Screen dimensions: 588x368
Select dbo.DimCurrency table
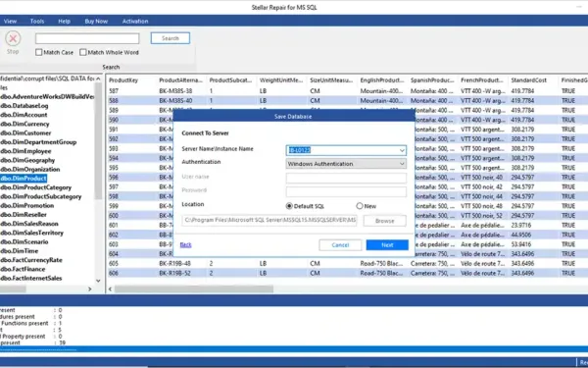(x=24, y=124)
